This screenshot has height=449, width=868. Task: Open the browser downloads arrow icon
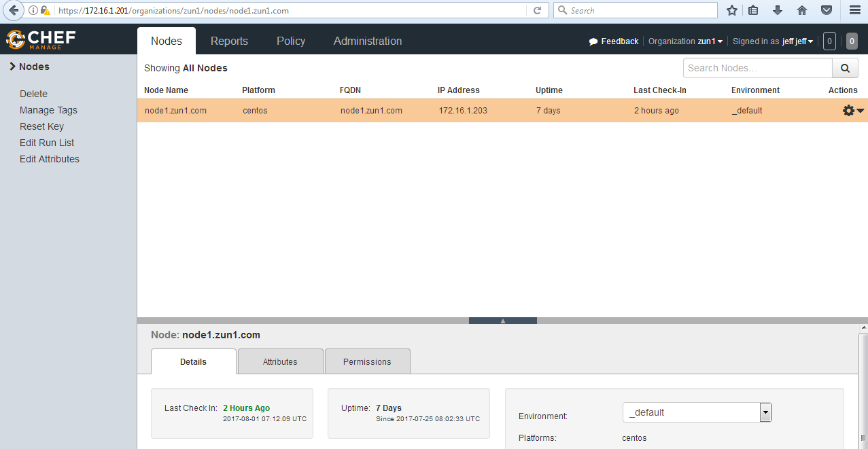pyautogui.click(x=778, y=10)
